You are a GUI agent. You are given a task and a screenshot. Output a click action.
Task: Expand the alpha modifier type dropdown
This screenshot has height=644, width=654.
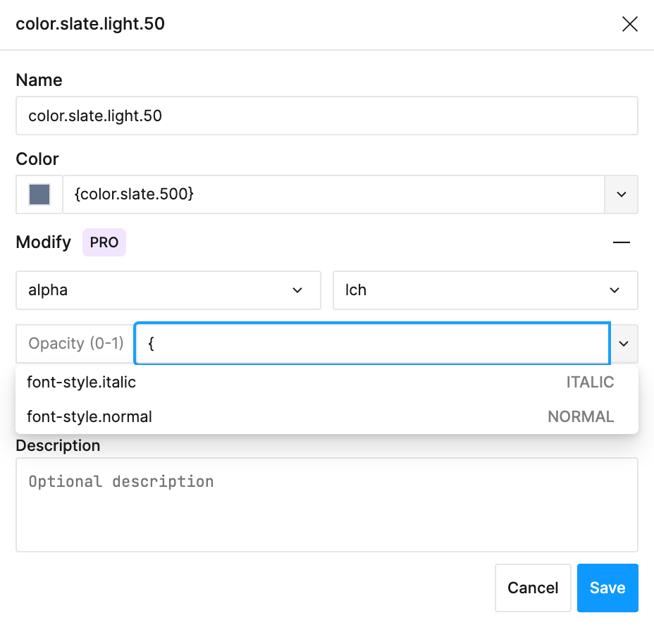168,290
